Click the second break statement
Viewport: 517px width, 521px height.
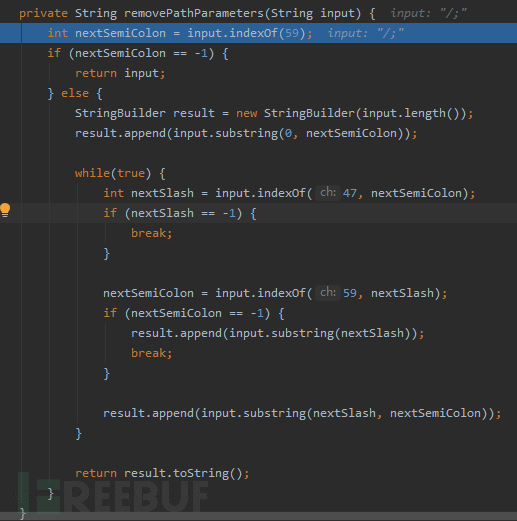151,353
